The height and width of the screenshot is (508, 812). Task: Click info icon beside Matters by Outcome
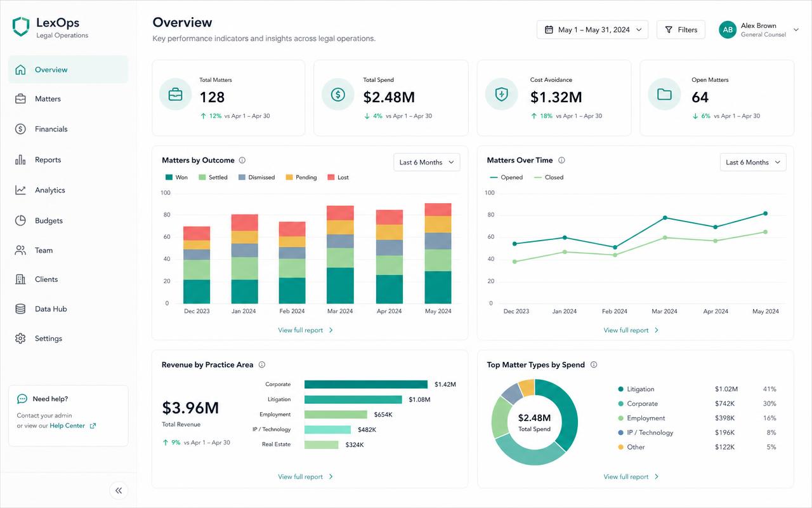pyautogui.click(x=242, y=161)
